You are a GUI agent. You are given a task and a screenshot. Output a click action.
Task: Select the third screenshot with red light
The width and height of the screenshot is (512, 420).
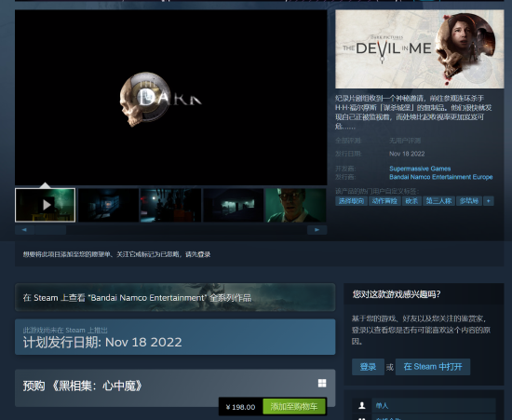click(x=170, y=205)
